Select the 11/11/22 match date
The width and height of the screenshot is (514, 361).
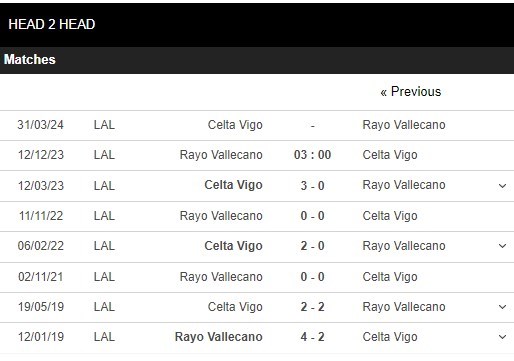[41, 216]
